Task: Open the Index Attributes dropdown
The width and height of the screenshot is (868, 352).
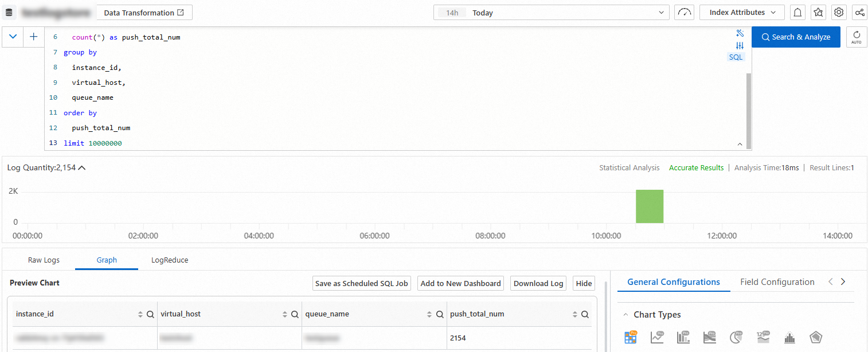Action: (742, 13)
